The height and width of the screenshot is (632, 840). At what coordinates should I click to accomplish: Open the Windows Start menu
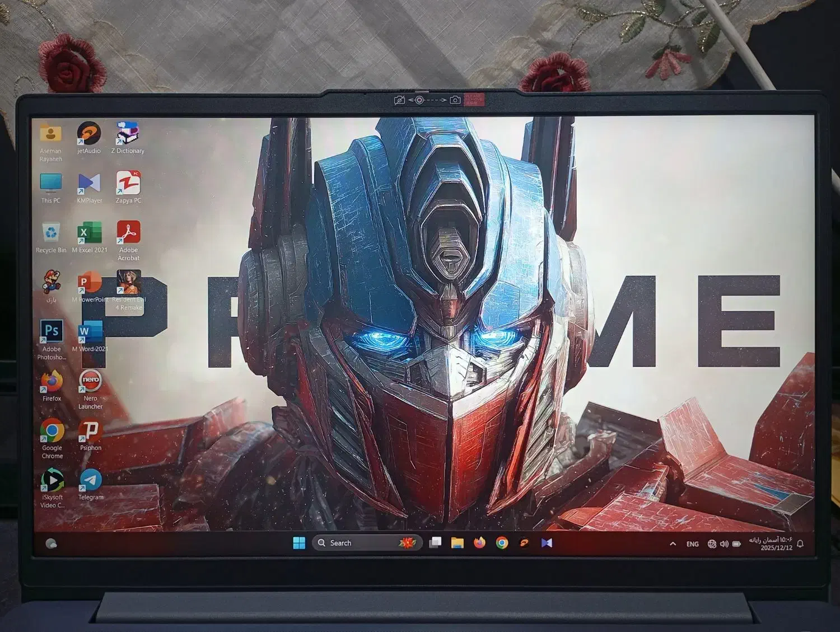coord(298,542)
